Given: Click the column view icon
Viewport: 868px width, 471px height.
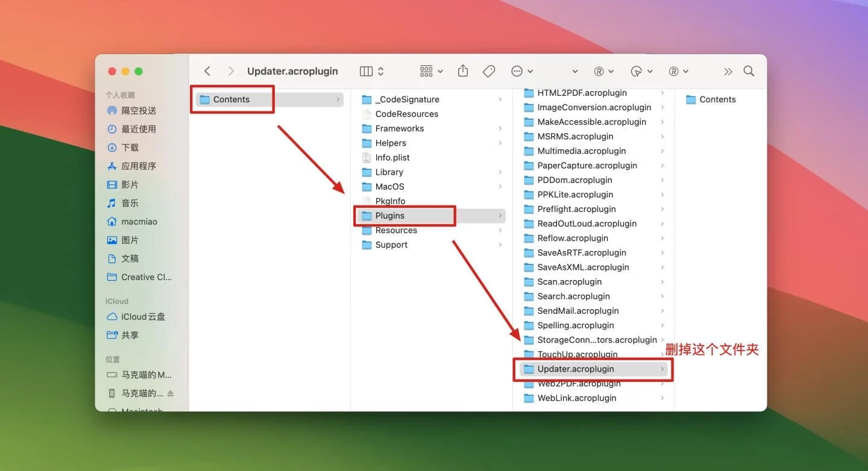Looking at the screenshot, I should click(x=366, y=71).
